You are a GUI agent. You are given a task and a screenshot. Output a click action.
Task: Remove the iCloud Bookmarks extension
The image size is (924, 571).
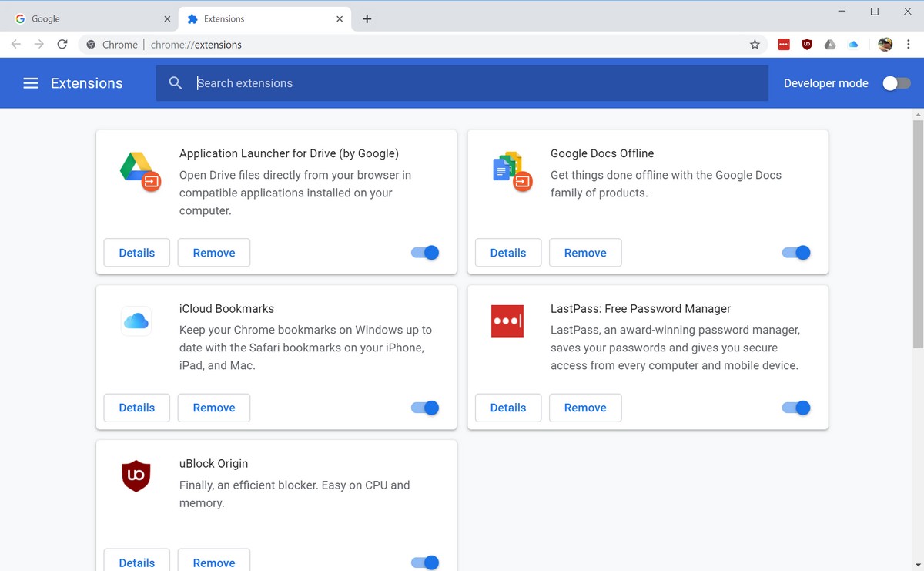214,408
